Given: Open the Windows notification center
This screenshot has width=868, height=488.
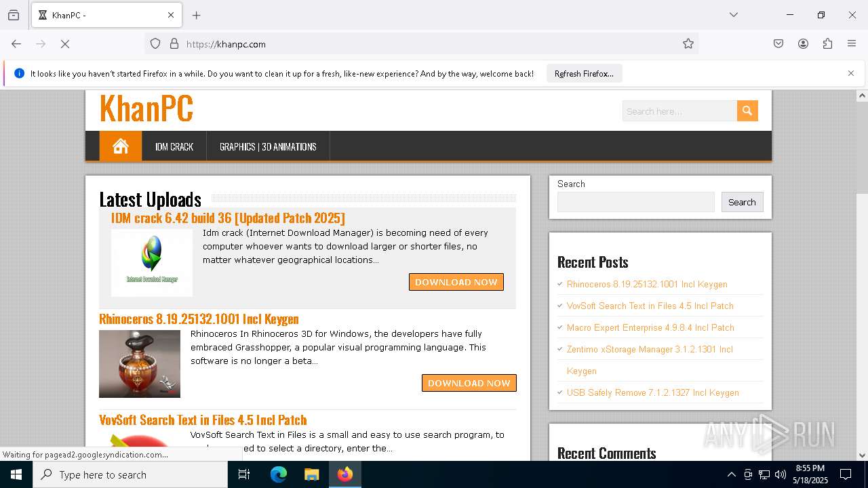Looking at the screenshot, I should (846, 474).
